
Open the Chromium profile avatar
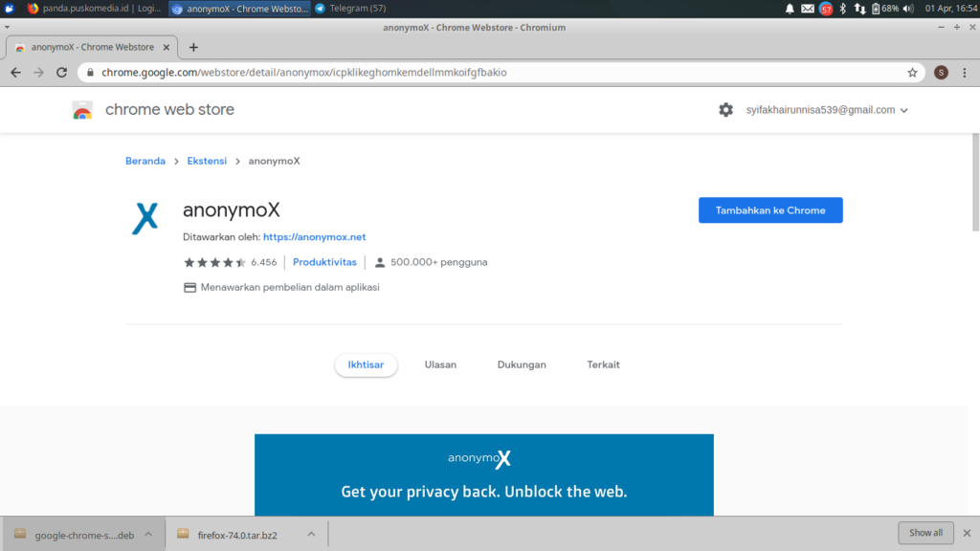[941, 73]
